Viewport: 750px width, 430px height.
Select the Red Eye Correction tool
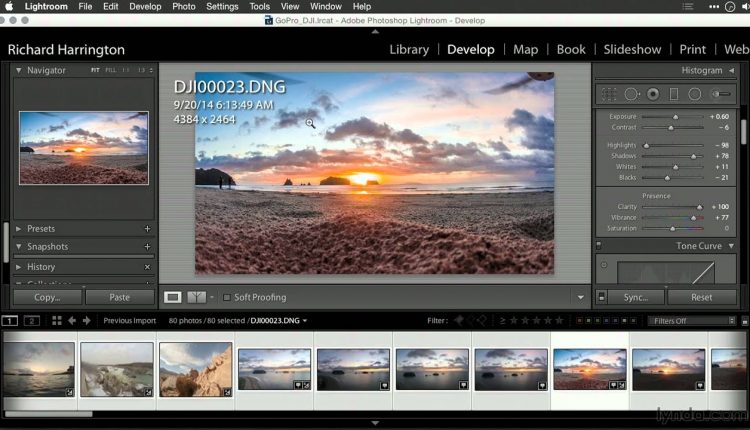click(x=653, y=94)
